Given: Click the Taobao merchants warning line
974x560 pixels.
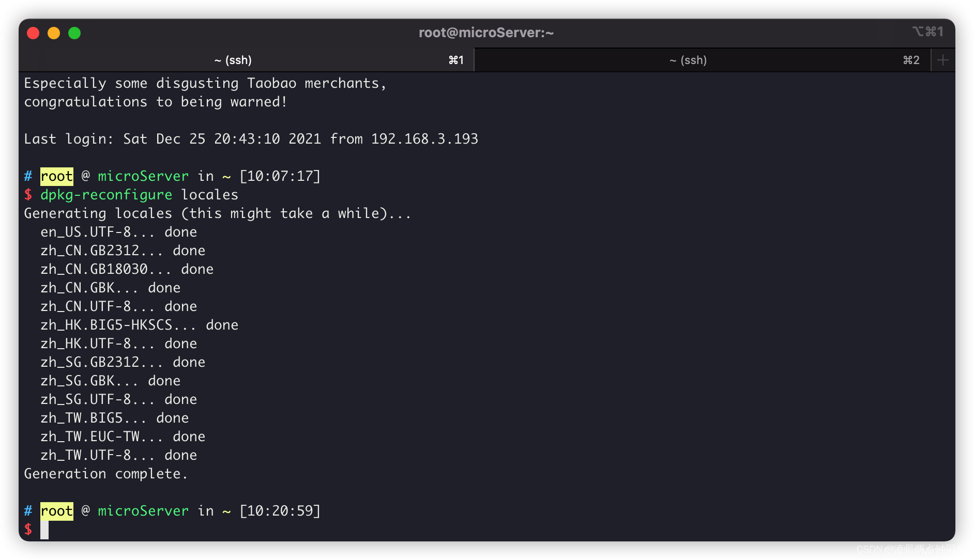Looking at the screenshot, I should click(x=205, y=83).
